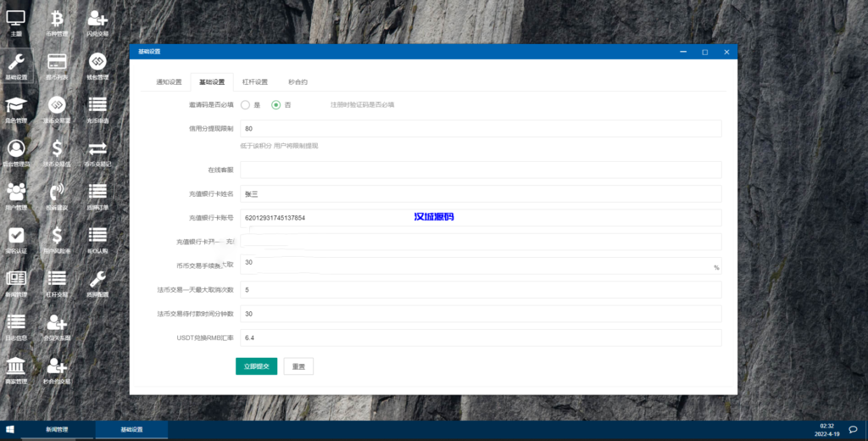Click the 在线客服 input field
The image size is (868, 441).
(x=480, y=170)
